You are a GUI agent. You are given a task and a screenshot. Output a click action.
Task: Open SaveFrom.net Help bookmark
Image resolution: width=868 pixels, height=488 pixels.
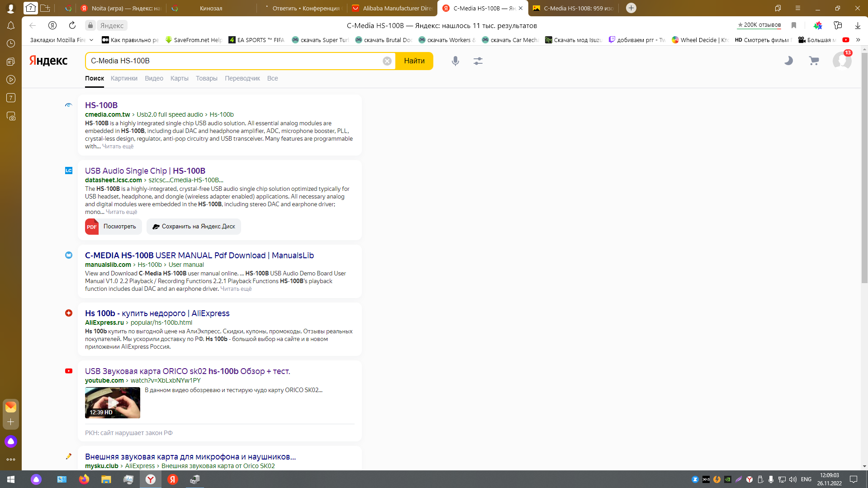click(194, 40)
